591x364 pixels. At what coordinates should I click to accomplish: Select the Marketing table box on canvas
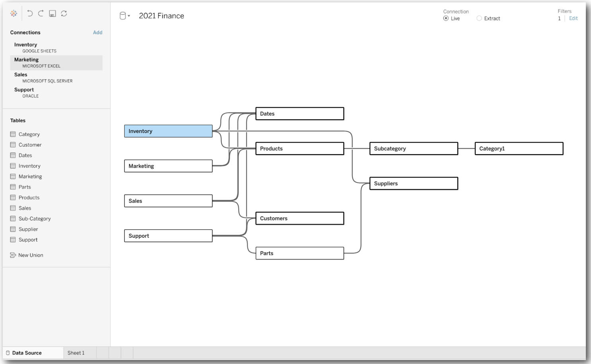[168, 166]
